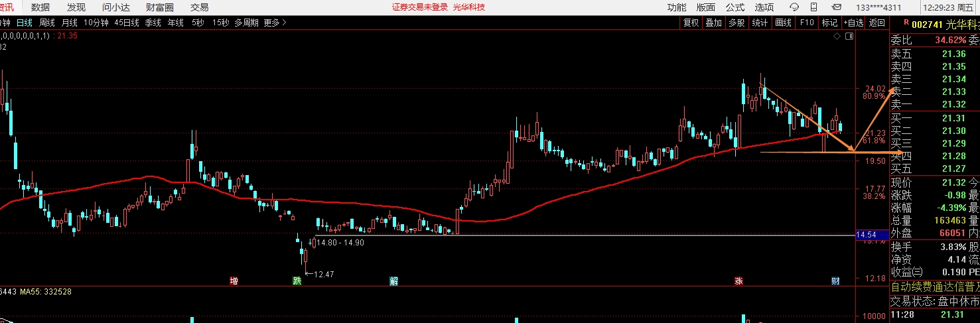
Task: Open the 功能 menu
Action: pyautogui.click(x=677, y=7)
